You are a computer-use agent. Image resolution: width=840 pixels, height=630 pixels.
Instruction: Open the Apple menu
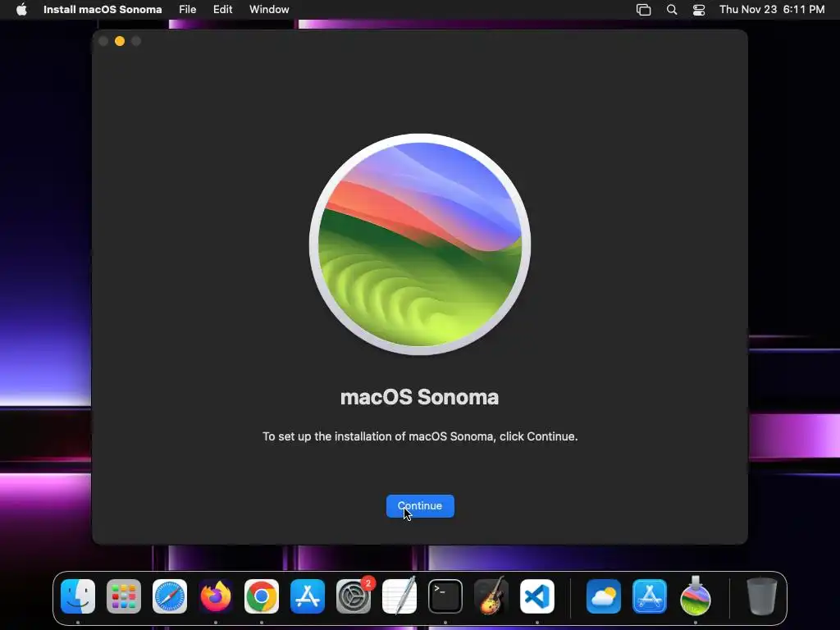21,10
